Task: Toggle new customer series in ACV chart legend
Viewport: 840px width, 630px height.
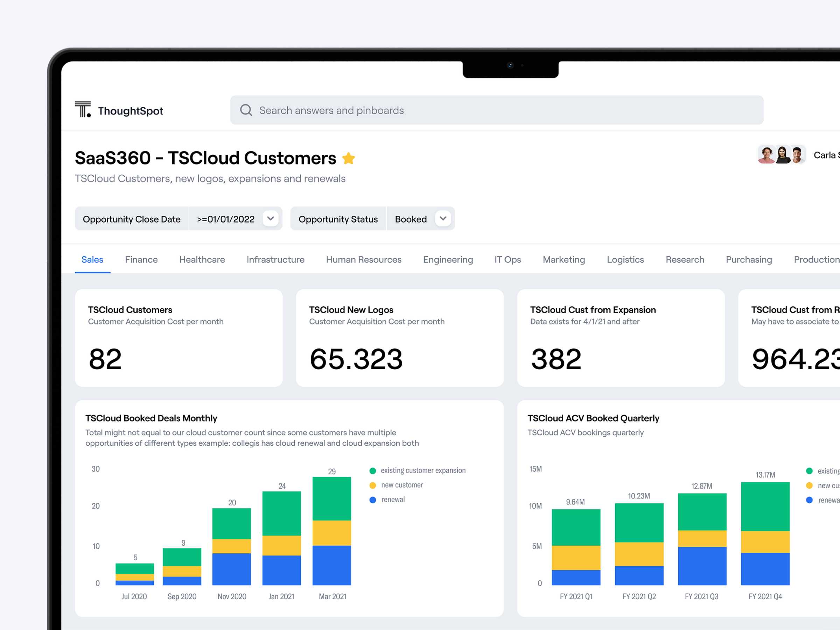Action: pos(809,485)
